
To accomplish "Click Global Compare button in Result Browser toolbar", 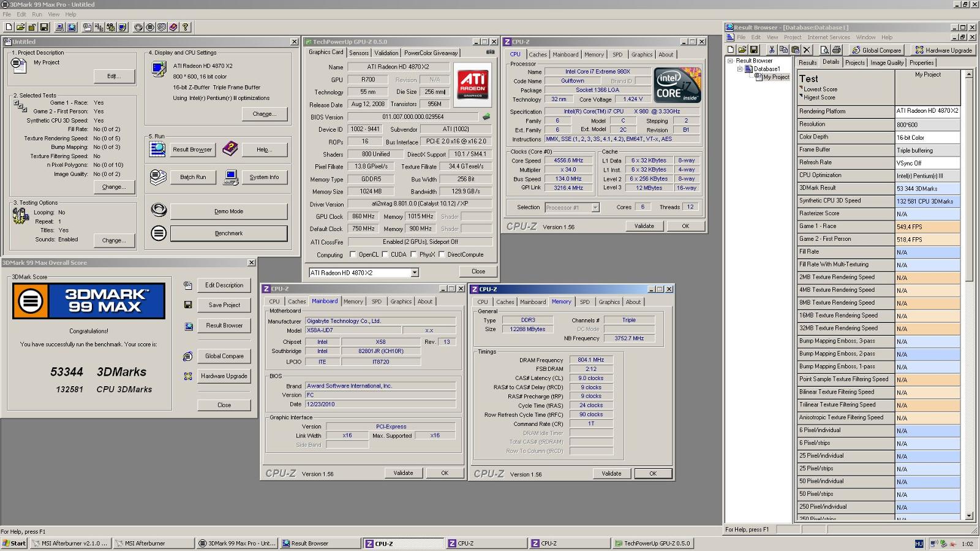I will click(876, 50).
